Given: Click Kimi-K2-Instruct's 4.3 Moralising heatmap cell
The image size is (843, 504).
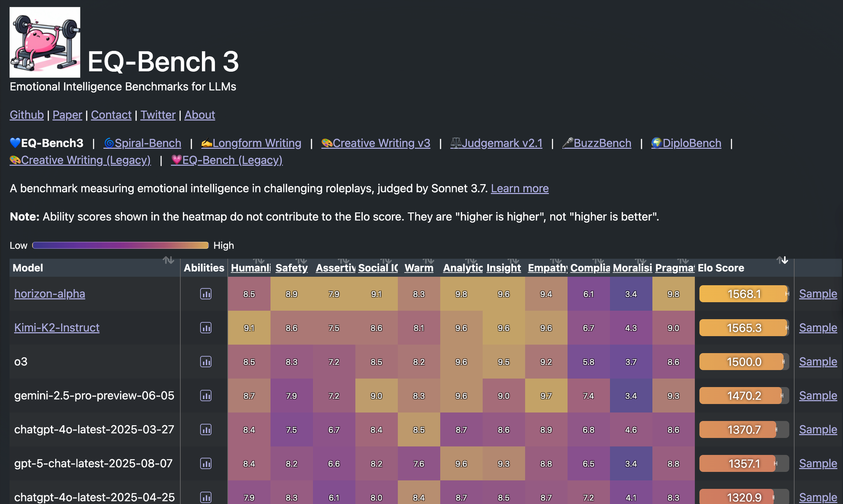Looking at the screenshot, I should tap(631, 328).
